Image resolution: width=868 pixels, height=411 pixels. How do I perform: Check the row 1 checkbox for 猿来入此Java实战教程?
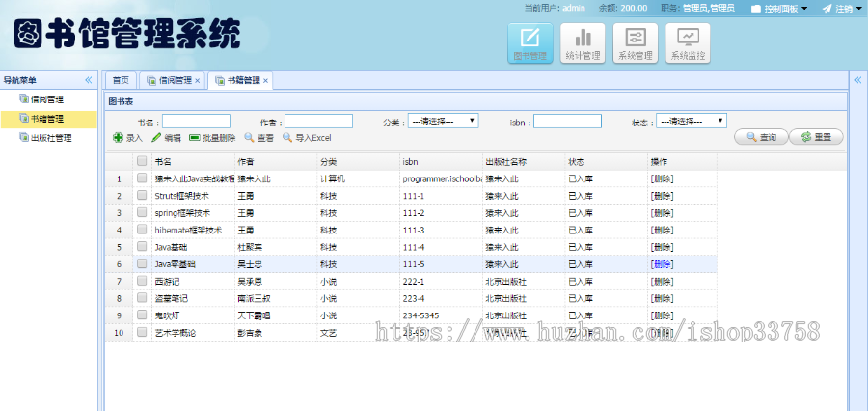click(x=142, y=178)
